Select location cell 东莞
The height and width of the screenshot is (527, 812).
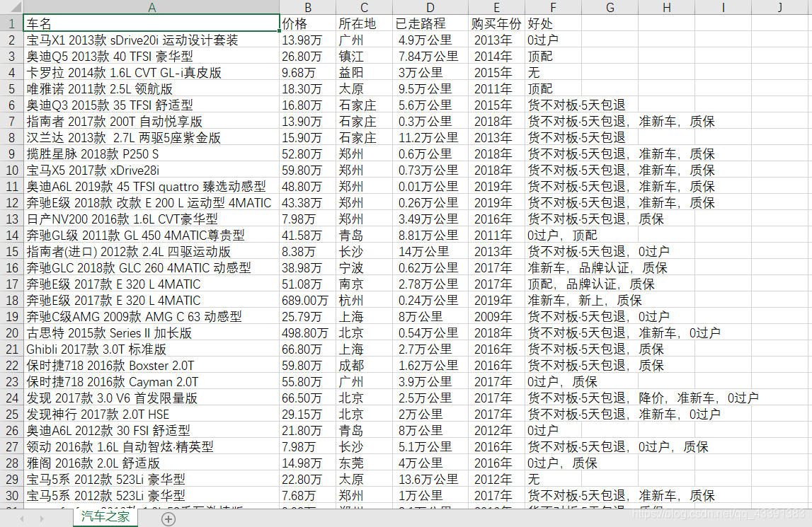point(364,463)
